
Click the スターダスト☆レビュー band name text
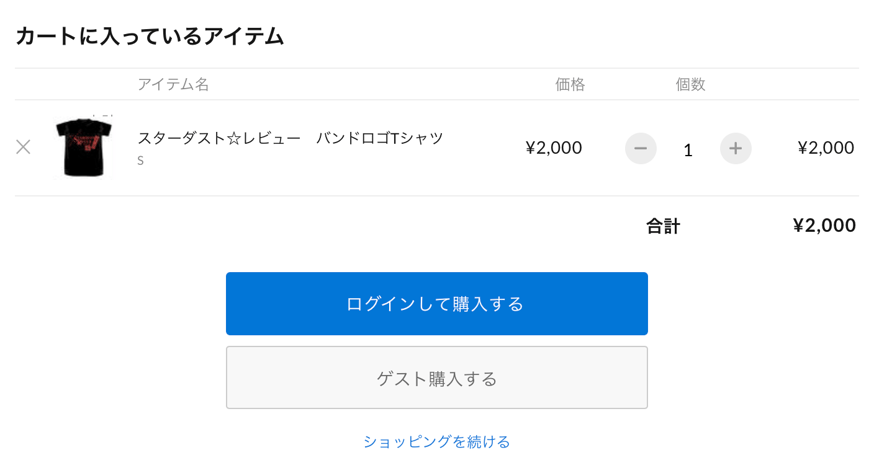tap(219, 138)
